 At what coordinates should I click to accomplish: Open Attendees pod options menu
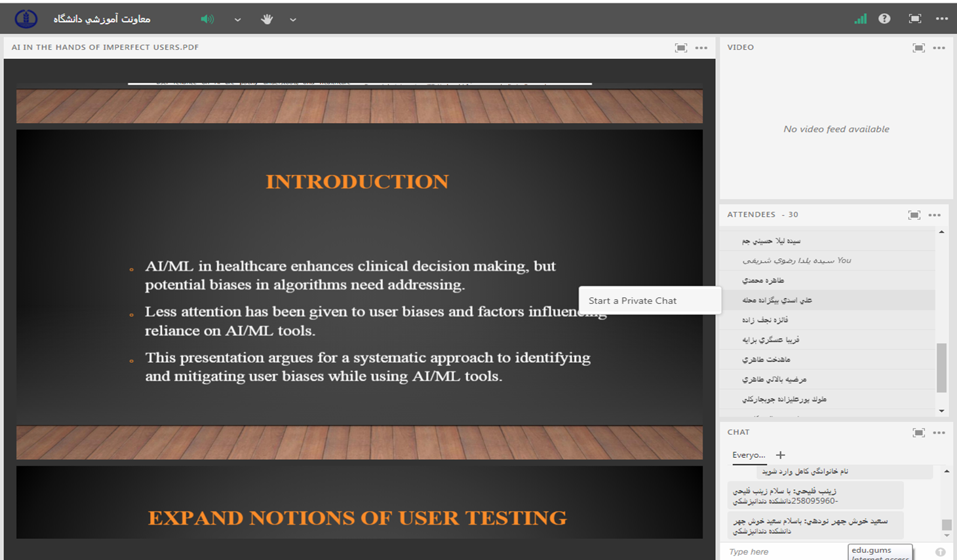click(x=935, y=215)
